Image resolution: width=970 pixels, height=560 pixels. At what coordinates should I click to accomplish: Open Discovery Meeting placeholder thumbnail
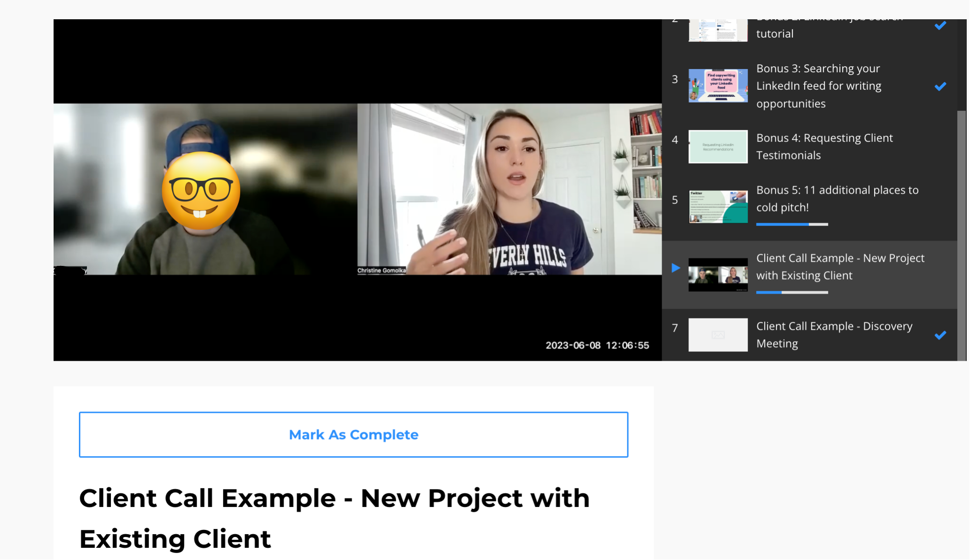point(718,334)
